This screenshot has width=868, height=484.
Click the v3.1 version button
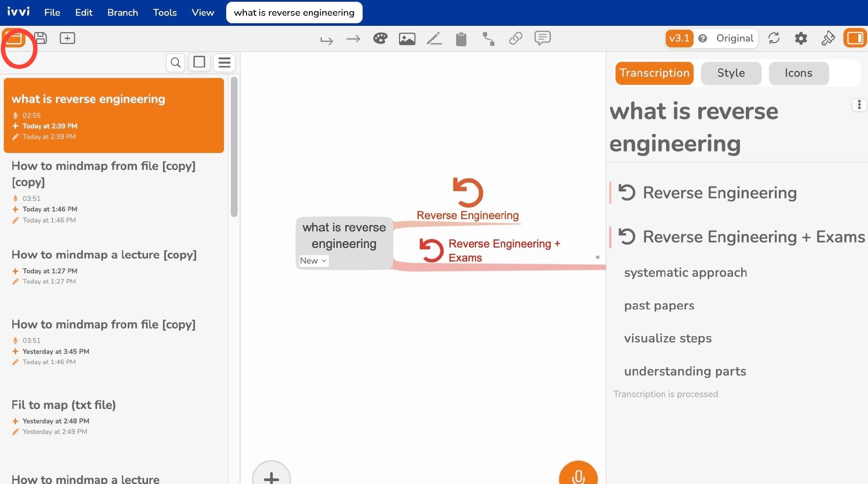pos(679,38)
